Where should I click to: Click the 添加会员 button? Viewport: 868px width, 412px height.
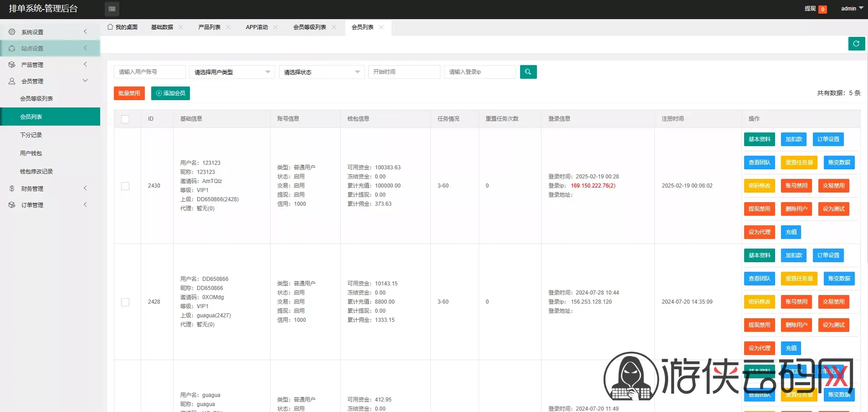170,93
